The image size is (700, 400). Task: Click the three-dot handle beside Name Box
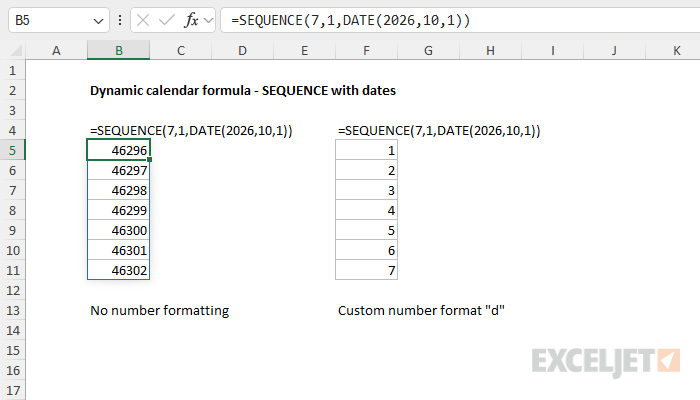120,20
